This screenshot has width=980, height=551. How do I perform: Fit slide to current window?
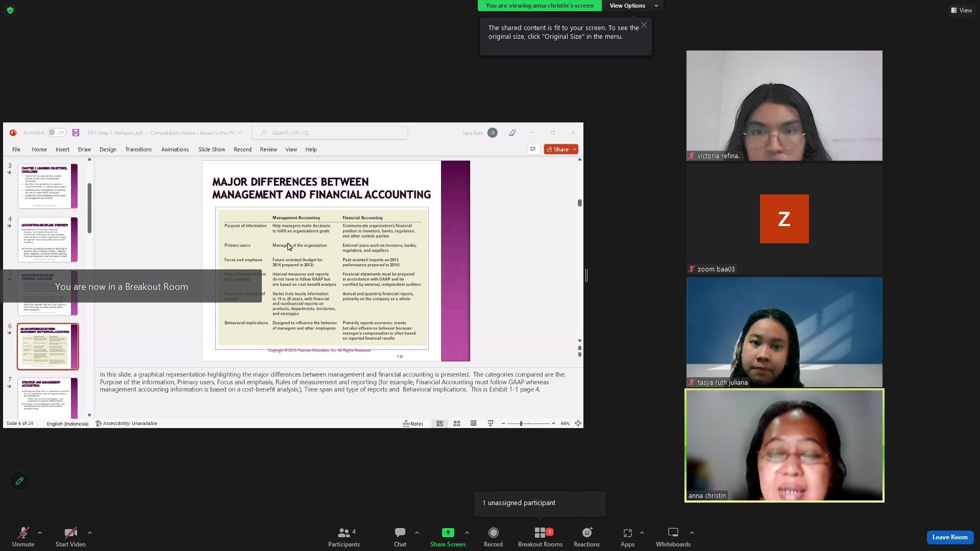coord(578,423)
